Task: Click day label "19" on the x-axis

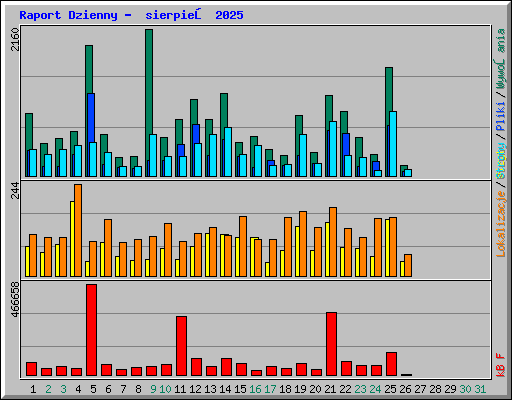Action: 300,389
